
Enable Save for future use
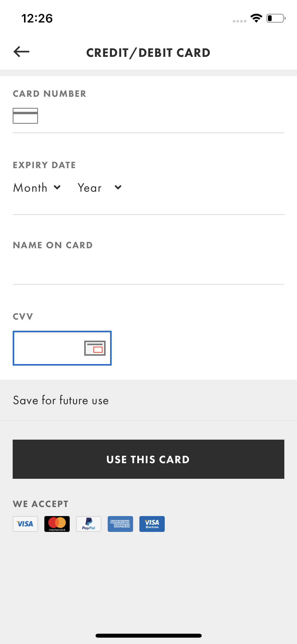pyautogui.click(x=61, y=400)
